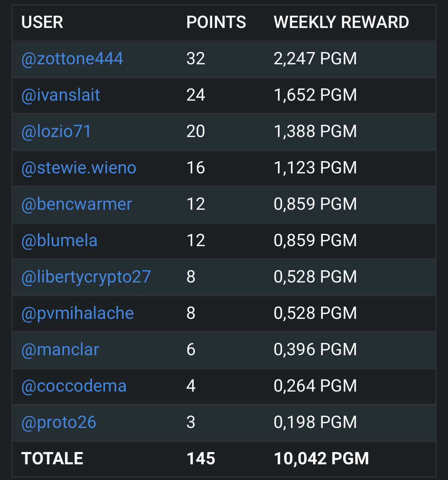Open the @proto26 profile link
Screen dimensions: 448x480
pos(59,422)
